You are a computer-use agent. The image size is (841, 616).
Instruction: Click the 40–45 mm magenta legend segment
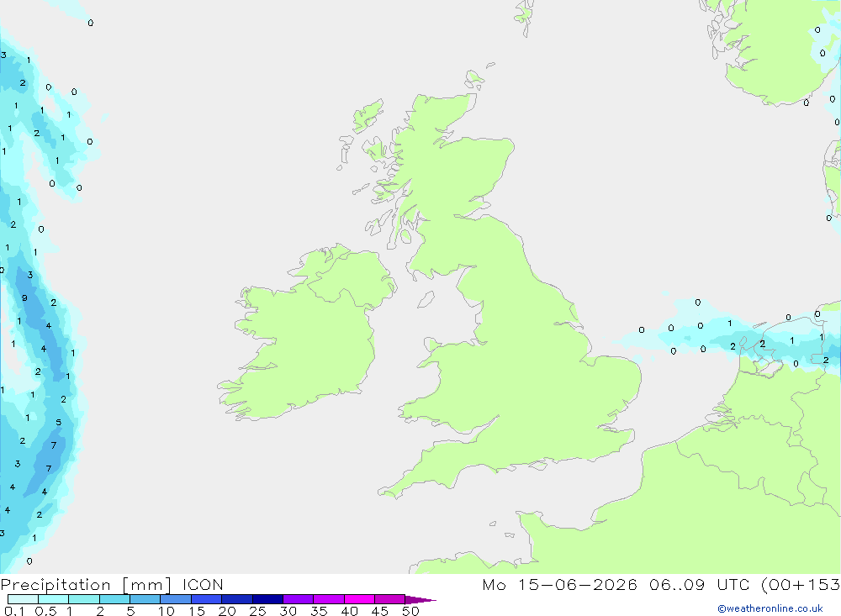coord(359,599)
